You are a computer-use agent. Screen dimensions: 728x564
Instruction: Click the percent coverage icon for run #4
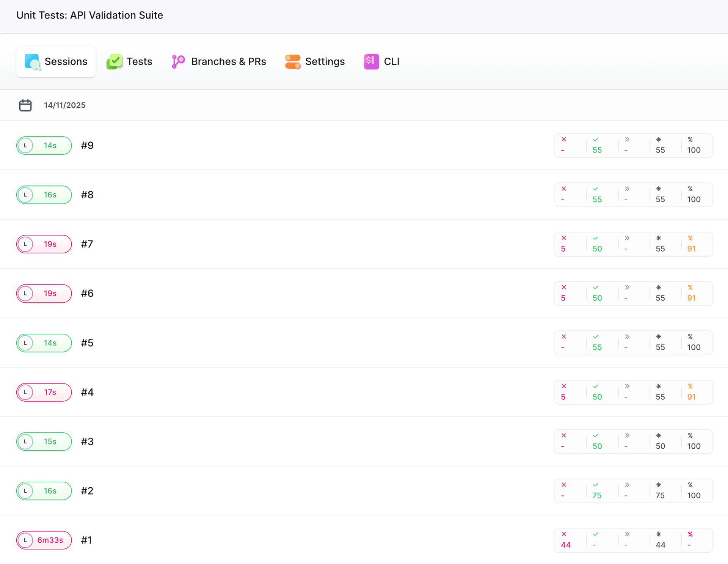click(690, 386)
